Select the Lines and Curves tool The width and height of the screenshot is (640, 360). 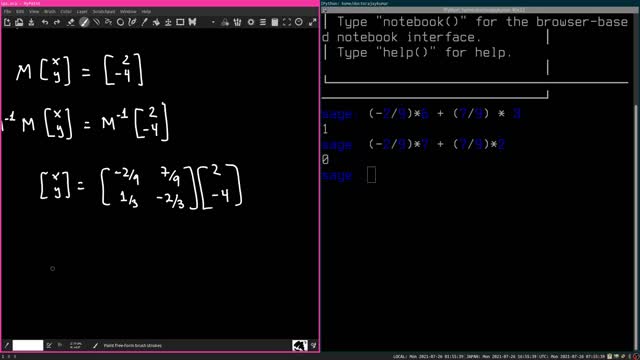click(96, 22)
